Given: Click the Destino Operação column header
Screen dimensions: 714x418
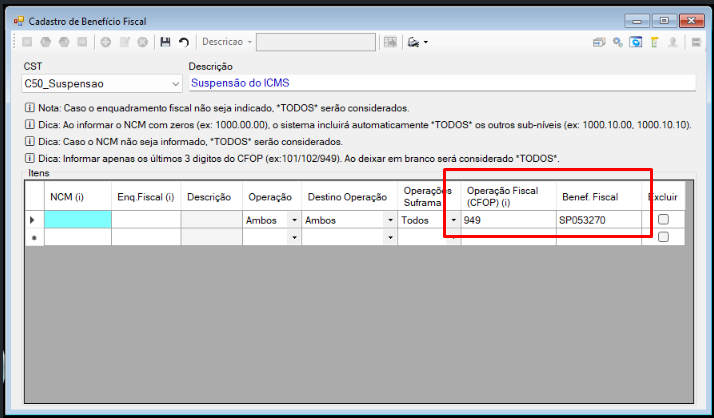Looking at the screenshot, I should point(349,197).
